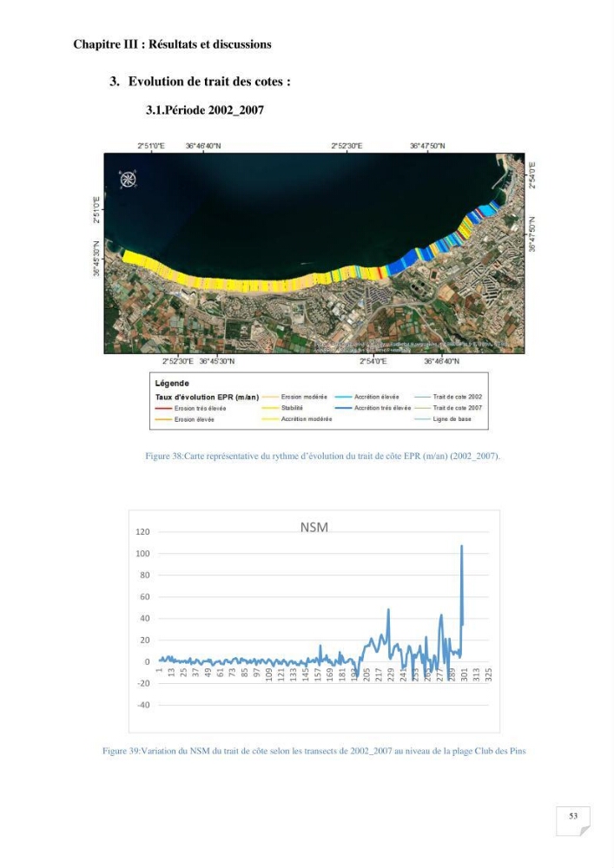This screenshot has height=868, width=614.
Task: Click 'Erosion modérée' legend entry
Action: pyautogui.click(x=294, y=397)
